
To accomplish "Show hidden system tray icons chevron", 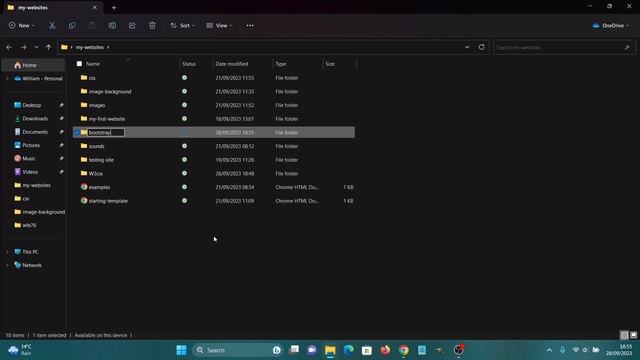I will pos(549,350).
